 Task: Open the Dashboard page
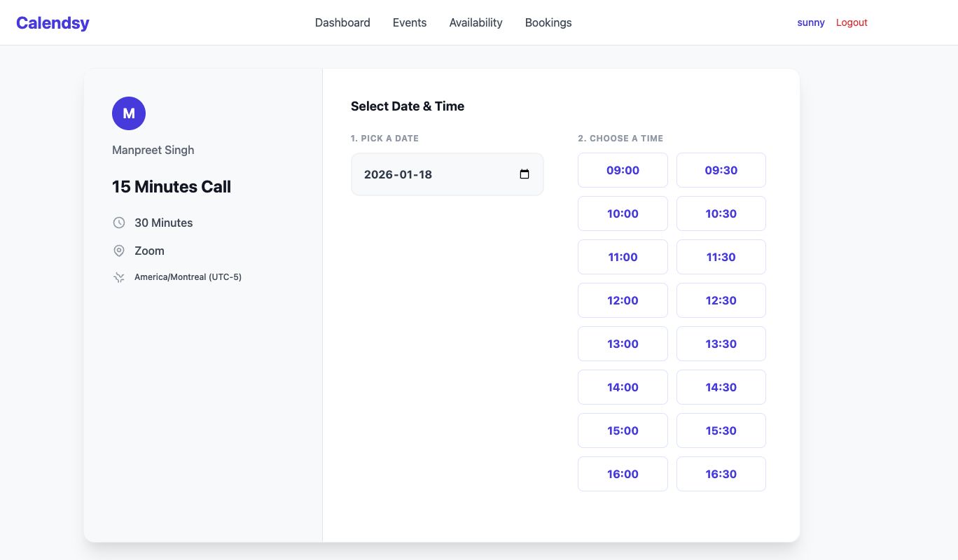(x=342, y=22)
